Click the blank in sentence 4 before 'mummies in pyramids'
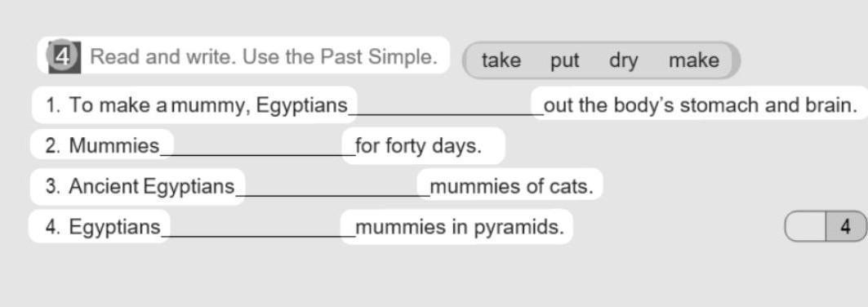Screen dimensions: 868x307 coord(259,230)
